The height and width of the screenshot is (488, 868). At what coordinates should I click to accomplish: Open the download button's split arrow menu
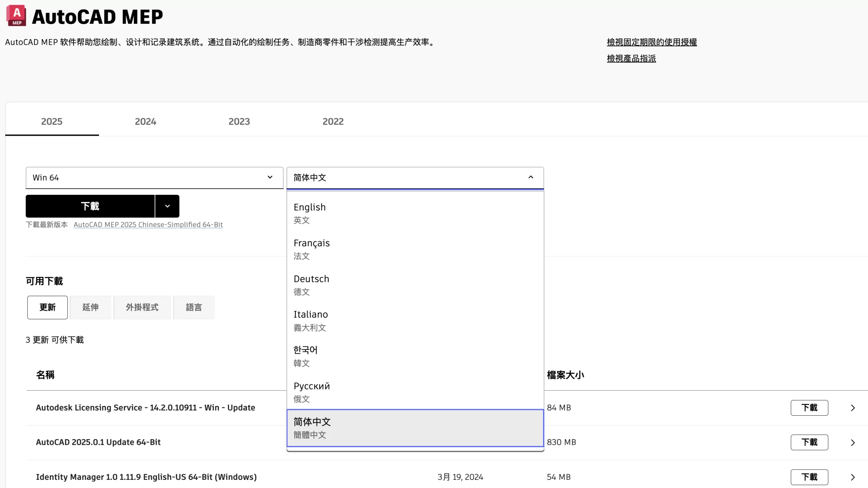[167, 206]
